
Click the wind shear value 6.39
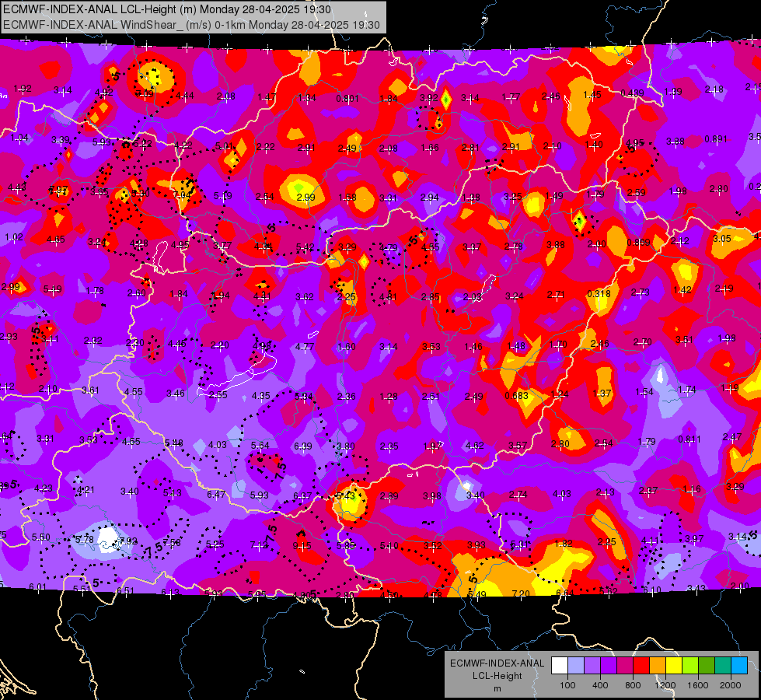pos(303,446)
